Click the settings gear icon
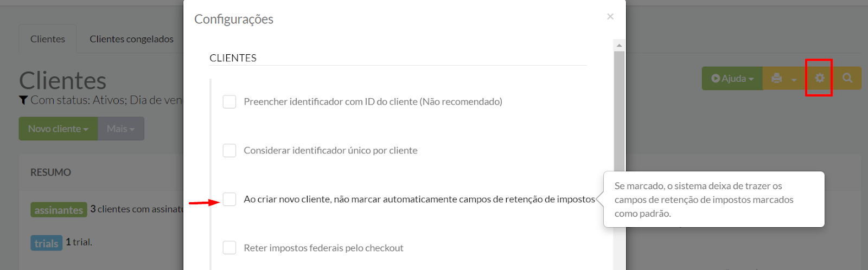Viewport: 868px width, 270px height. (x=819, y=78)
